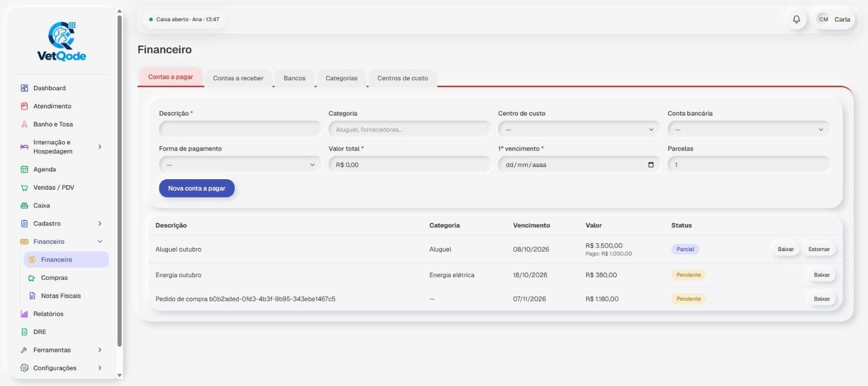The width and height of the screenshot is (868, 386).
Task: Open the Conta bancária dropdown
Action: point(749,129)
